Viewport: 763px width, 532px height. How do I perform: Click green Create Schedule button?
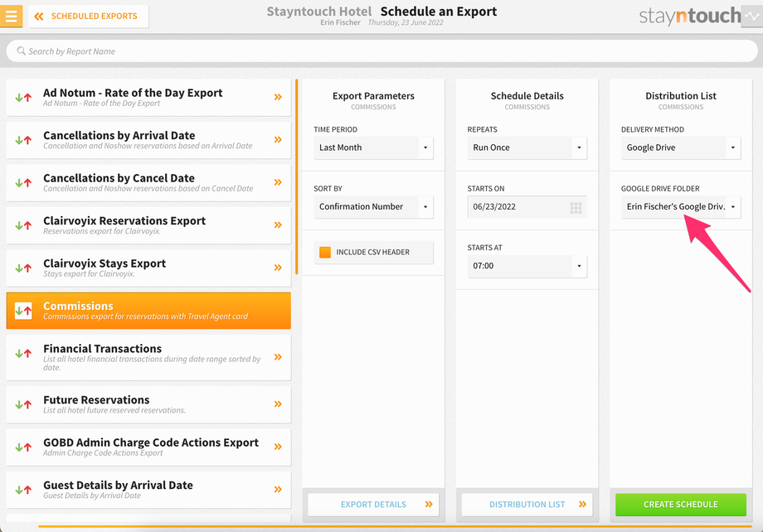pyautogui.click(x=681, y=505)
